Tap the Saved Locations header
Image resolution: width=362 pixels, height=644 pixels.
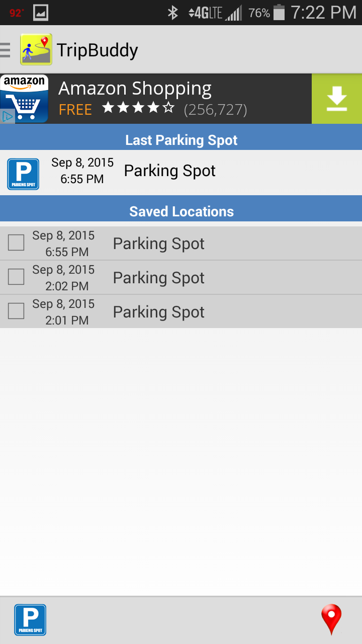pyautogui.click(x=181, y=211)
